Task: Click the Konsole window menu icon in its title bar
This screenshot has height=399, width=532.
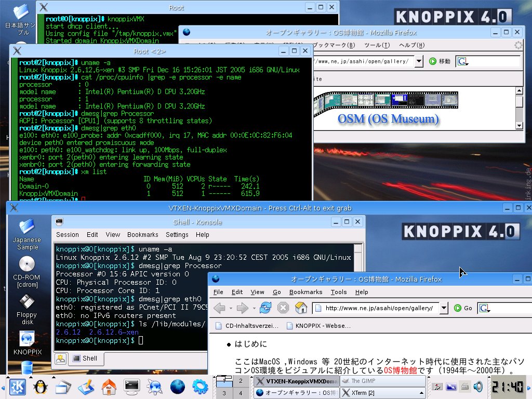Action: 59,222
